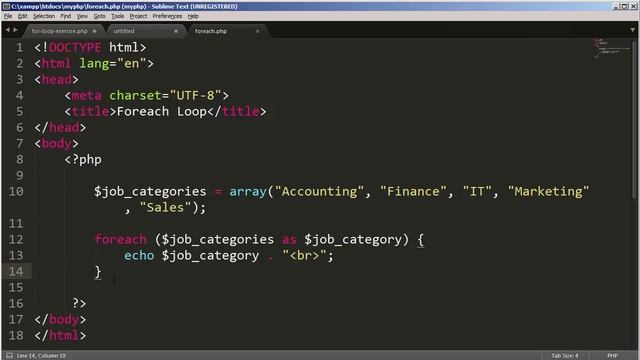Click the foreach keyword

pos(120,239)
